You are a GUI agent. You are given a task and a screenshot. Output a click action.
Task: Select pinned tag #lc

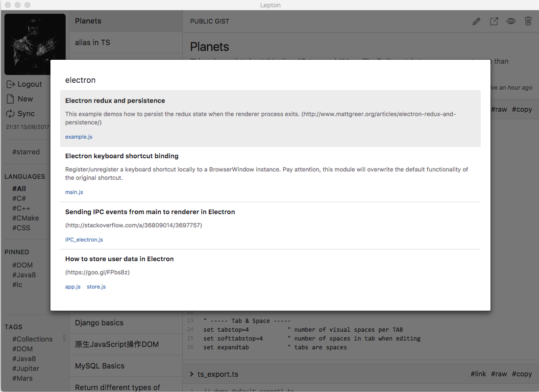coord(17,285)
